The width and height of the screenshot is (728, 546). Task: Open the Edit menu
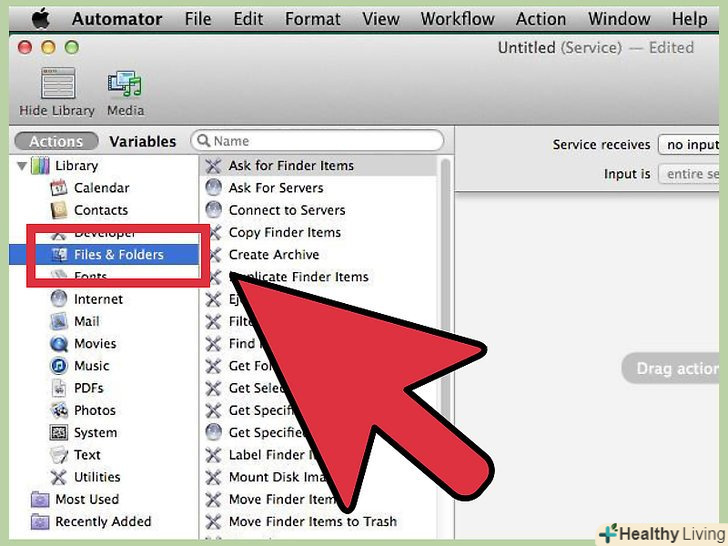[x=248, y=19]
